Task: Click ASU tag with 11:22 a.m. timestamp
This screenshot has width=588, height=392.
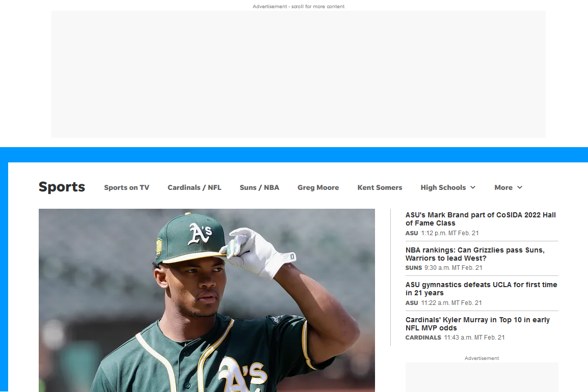Action: (x=411, y=303)
